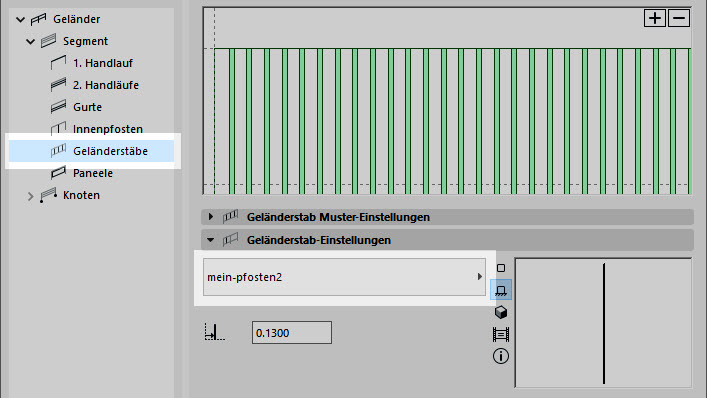Viewport: 707px width, 398px height.
Task: Open the mein-pfosten2 dropdown selector
Action: [344, 277]
